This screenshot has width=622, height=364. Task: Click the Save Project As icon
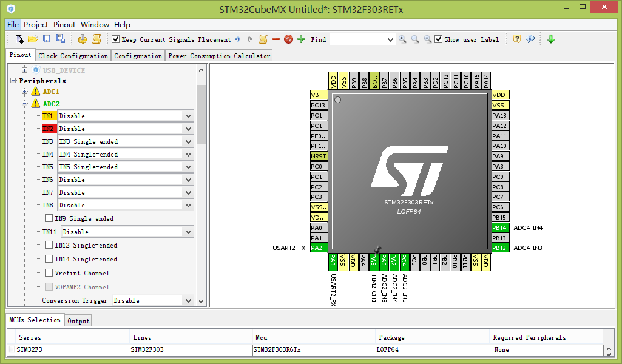(x=60, y=39)
